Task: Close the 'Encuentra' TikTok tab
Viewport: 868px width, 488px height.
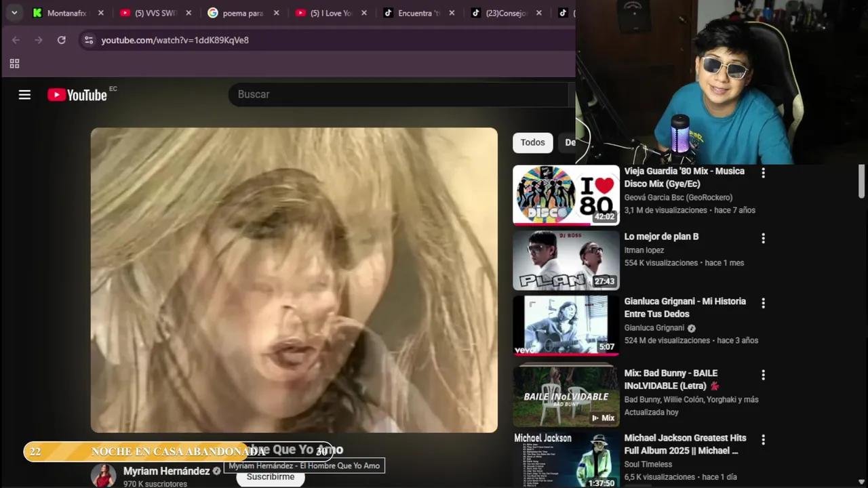Action: tap(452, 13)
